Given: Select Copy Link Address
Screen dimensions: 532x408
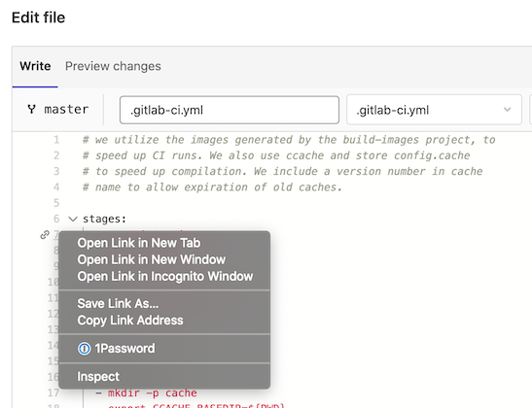Looking at the screenshot, I should (130, 321).
